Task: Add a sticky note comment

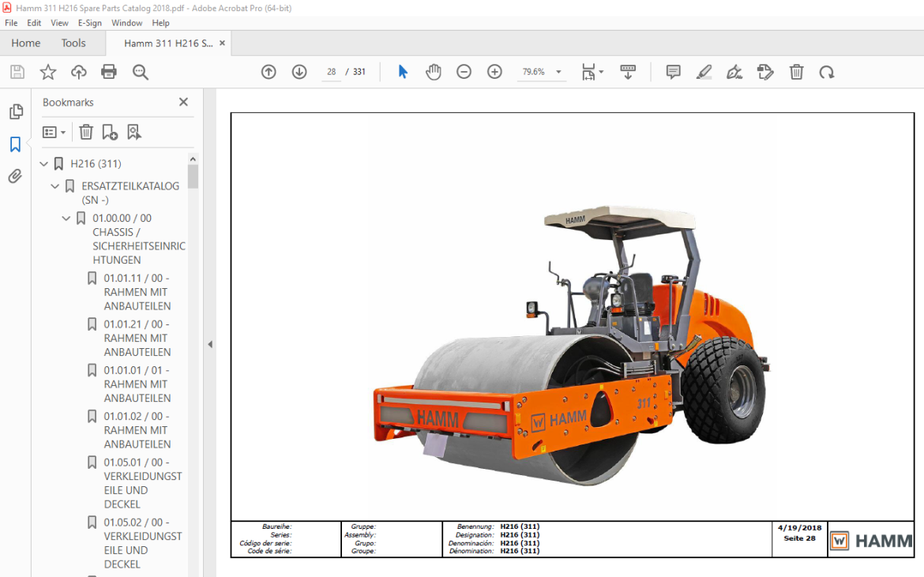Action: tap(673, 72)
